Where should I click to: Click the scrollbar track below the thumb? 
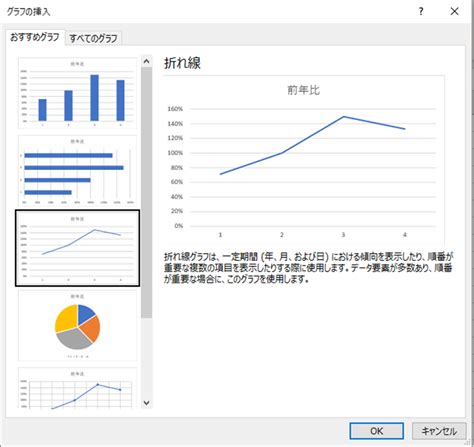coord(146,357)
